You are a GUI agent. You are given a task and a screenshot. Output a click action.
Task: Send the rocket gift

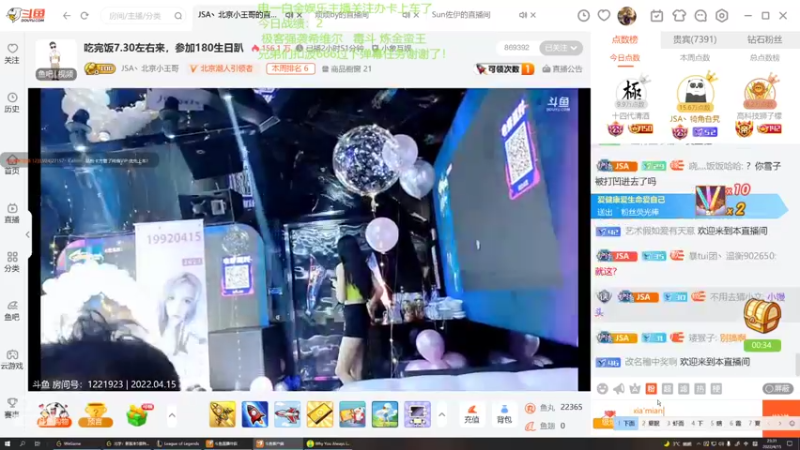[x=255, y=414]
